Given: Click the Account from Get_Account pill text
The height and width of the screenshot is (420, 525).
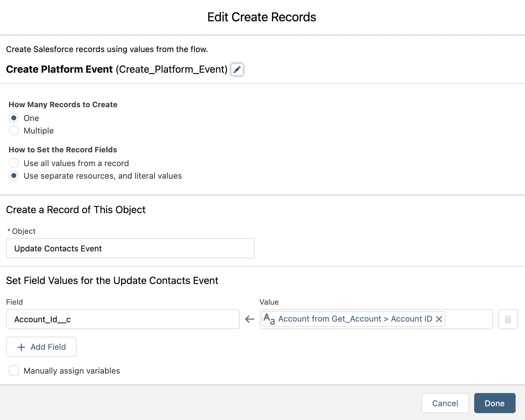Looking at the screenshot, I should (355, 319).
